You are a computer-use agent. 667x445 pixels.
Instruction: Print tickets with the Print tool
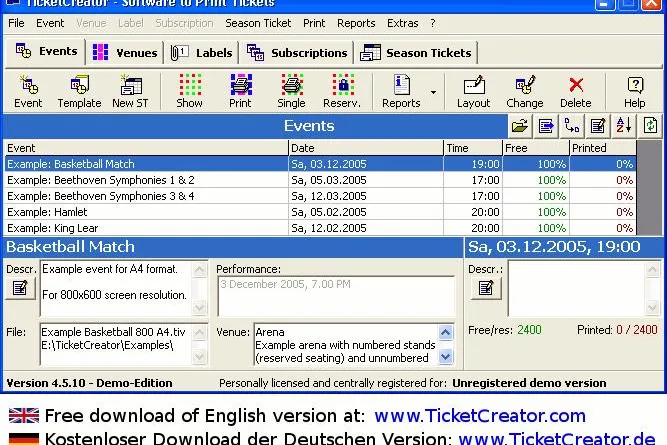click(x=240, y=91)
